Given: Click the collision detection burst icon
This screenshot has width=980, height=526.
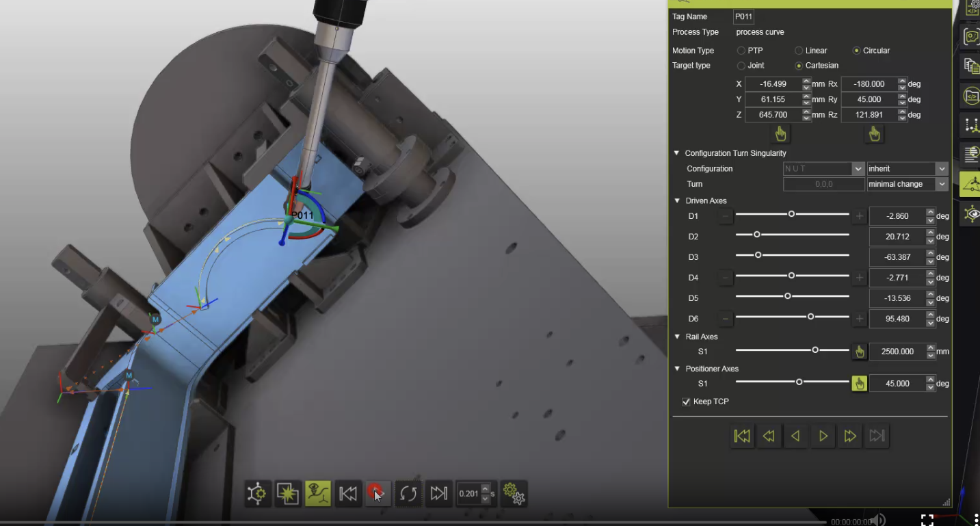Looking at the screenshot, I should pyautogui.click(x=287, y=493).
